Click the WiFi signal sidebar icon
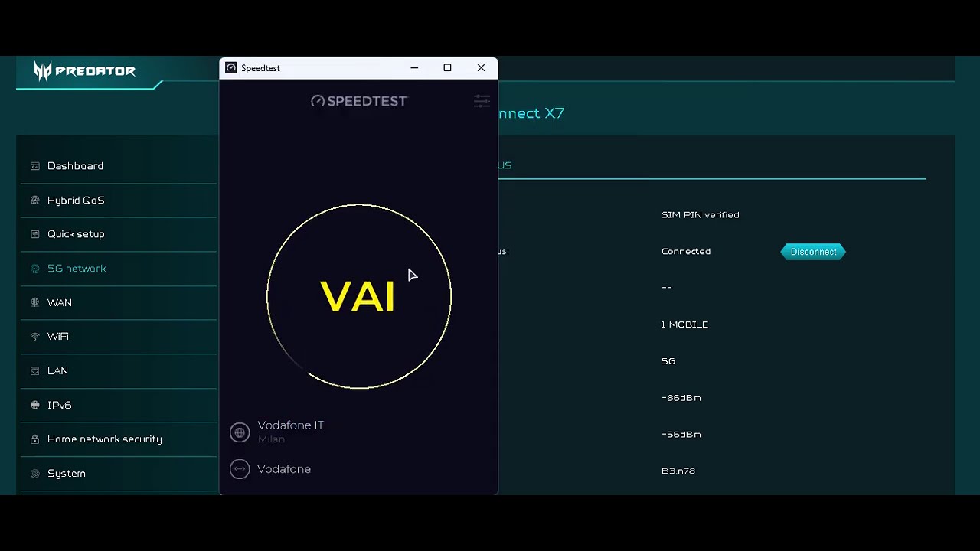The width and height of the screenshot is (980, 551). coord(34,337)
